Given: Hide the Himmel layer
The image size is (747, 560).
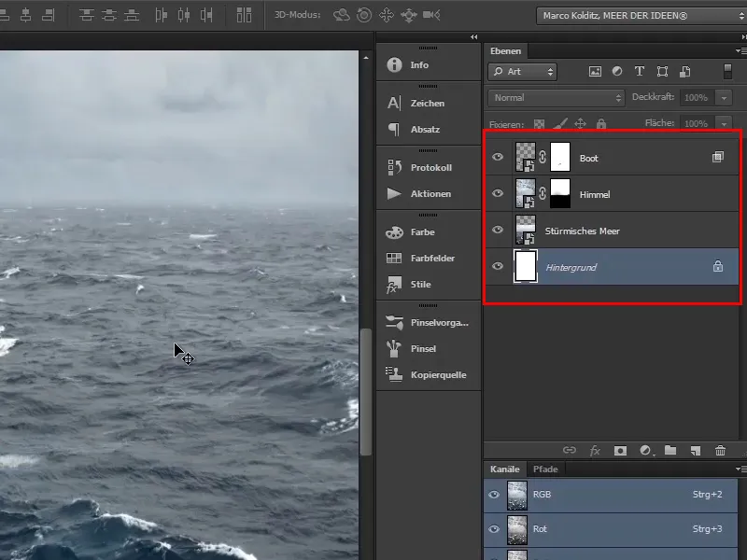Looking at the screenshot, I should point(498,193).
